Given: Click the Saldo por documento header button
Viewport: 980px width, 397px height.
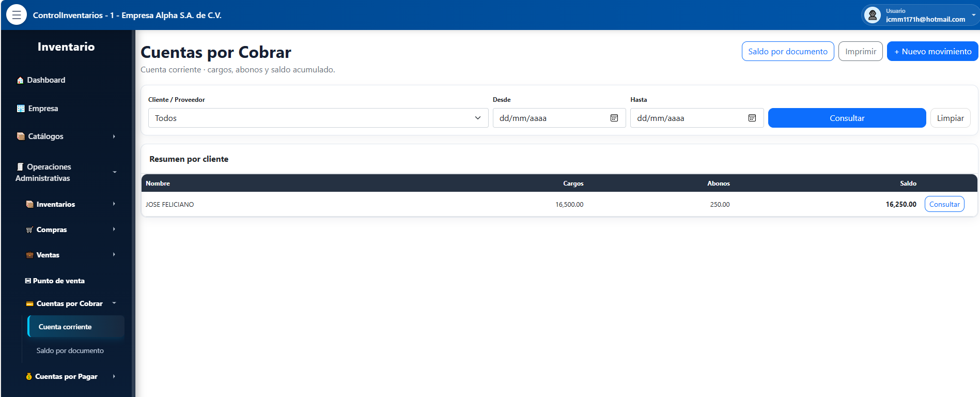Looking at the screenshot, I should coord(788,51).
